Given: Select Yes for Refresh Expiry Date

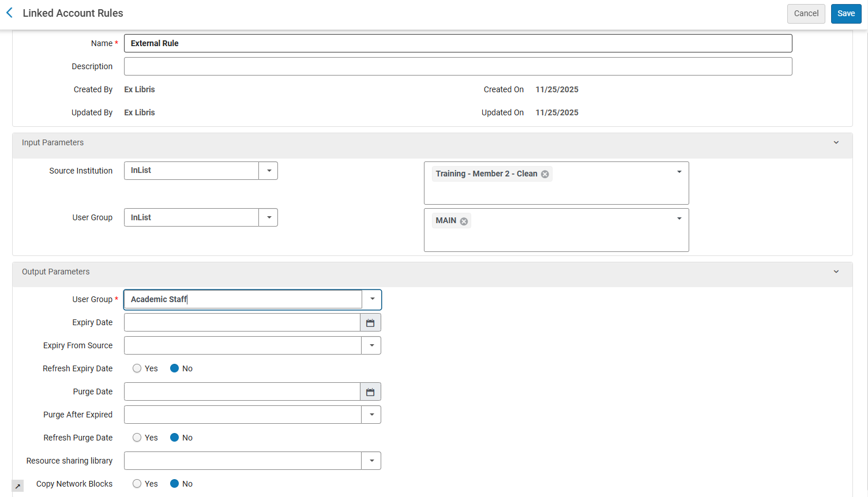Looking at the screenshot, I should [137, 368].
